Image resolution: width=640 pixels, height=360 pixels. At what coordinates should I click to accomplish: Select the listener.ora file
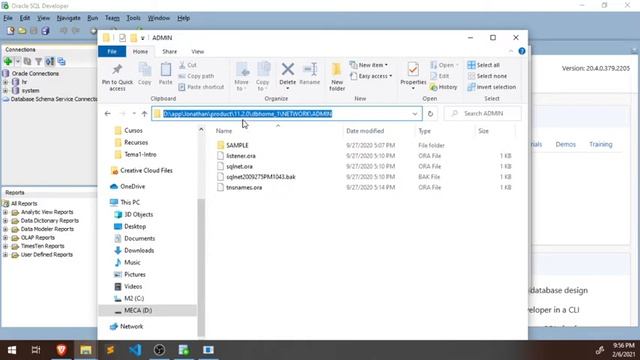241,156
